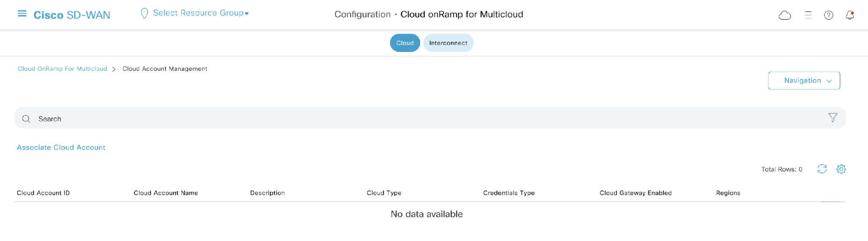Click the Cloud Account Management breadcrumb text
868x241 pixels.
point(165,69)
